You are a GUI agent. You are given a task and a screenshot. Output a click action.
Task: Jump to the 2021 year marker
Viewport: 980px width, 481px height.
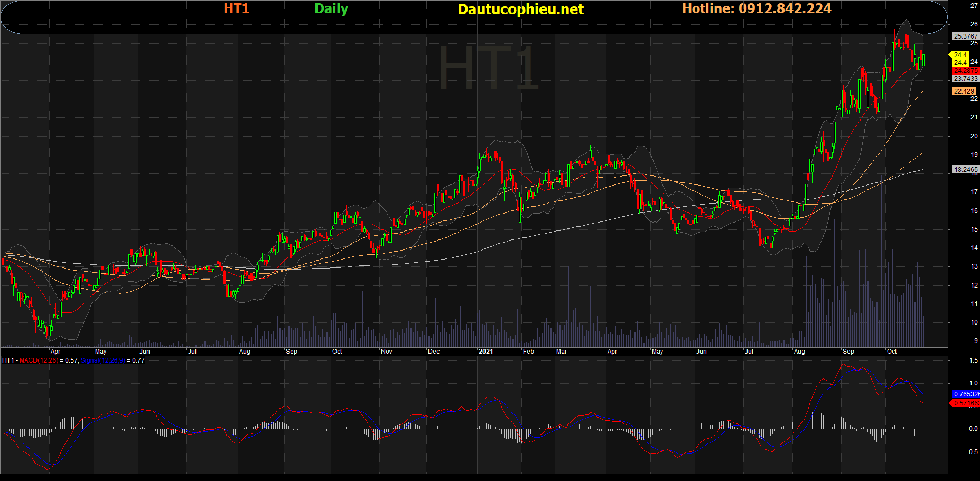[x=485, y=351]
